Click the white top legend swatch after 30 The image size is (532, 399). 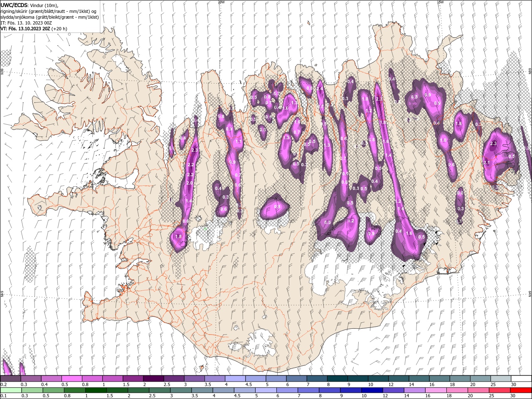(x=522, y=379)
